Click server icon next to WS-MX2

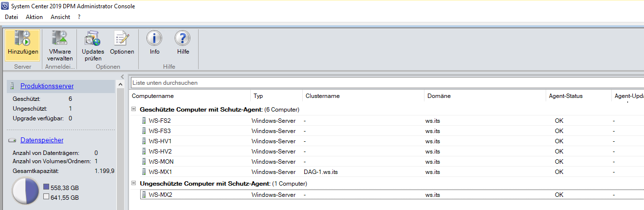[x=144, y=195]
